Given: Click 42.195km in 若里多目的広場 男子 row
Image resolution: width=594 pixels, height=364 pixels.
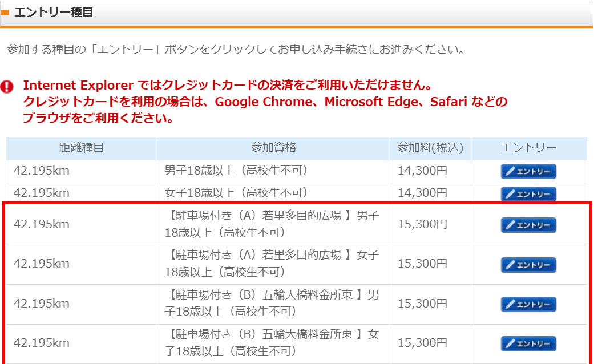Looking at the screenshot, I should click(x=41, y=224).
